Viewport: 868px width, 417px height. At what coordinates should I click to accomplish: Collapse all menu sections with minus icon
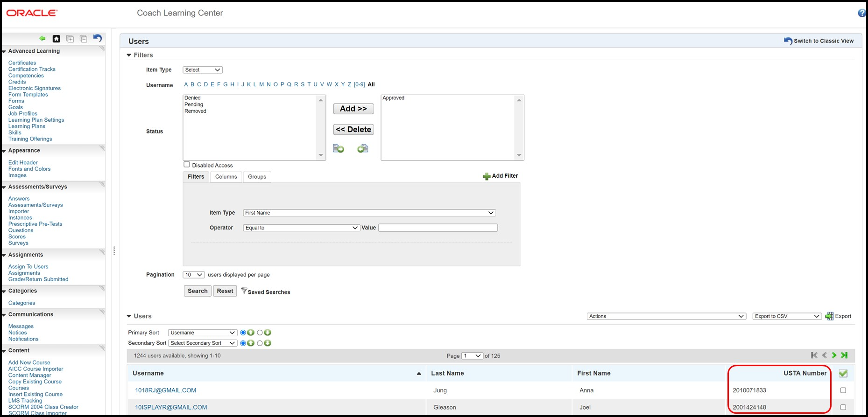tap(84, 39)
